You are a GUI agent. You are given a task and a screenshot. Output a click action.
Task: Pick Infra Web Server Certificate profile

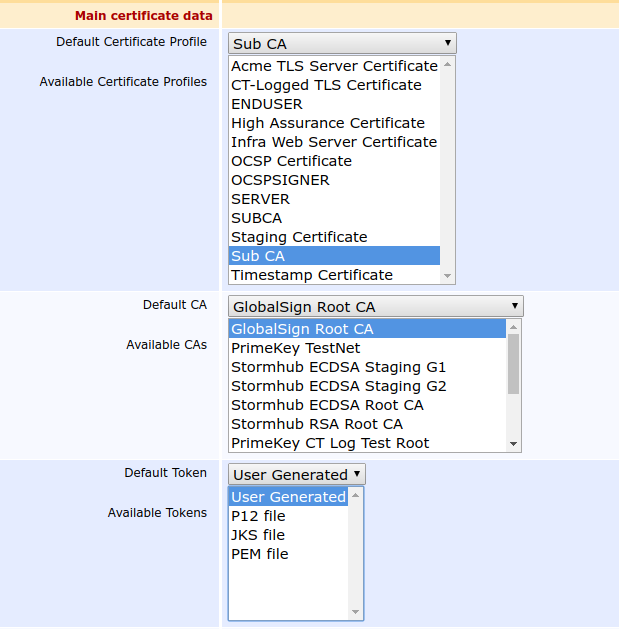click(x=334, y=142)
